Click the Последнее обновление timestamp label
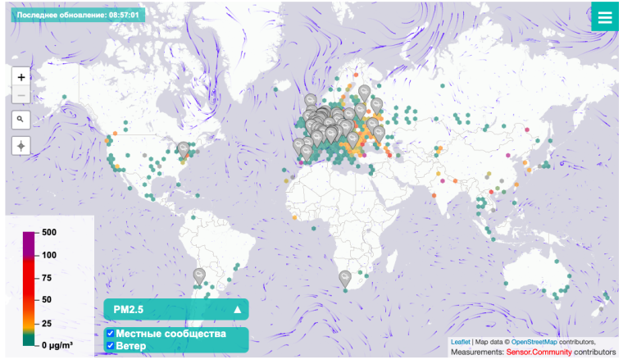The height and width of the screenshot is (364, 623). [75, 15]
